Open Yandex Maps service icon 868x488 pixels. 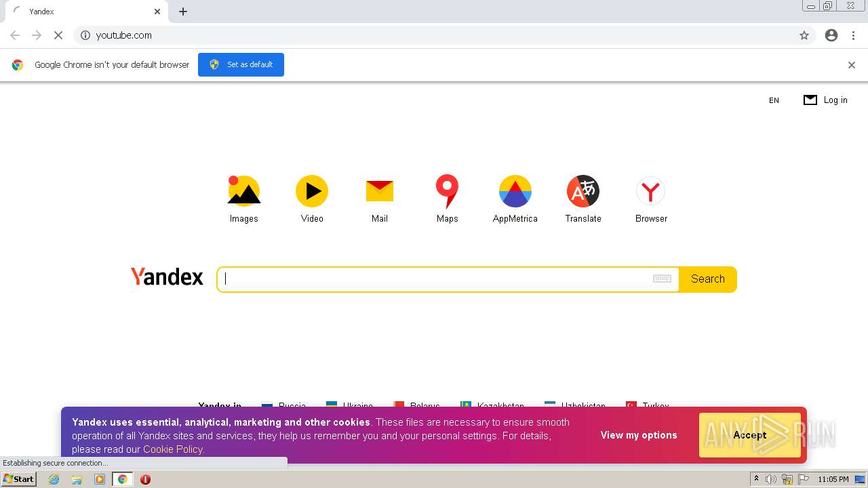447,191
